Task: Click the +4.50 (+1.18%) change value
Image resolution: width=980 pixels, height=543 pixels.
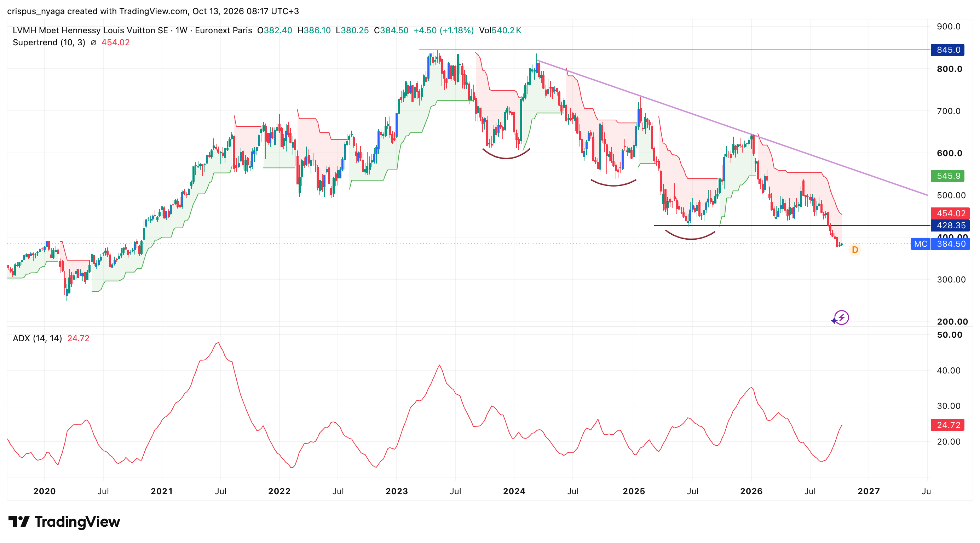Action: (444, 30)
